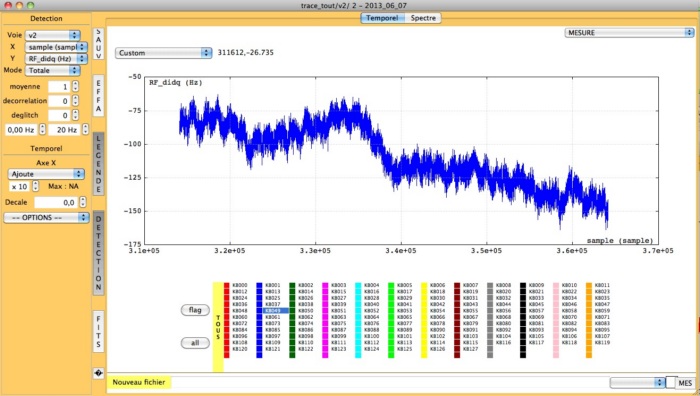The image size is (700, 396).
Task: Click the Decale input field showing 0,0
Action: point(56,202)
